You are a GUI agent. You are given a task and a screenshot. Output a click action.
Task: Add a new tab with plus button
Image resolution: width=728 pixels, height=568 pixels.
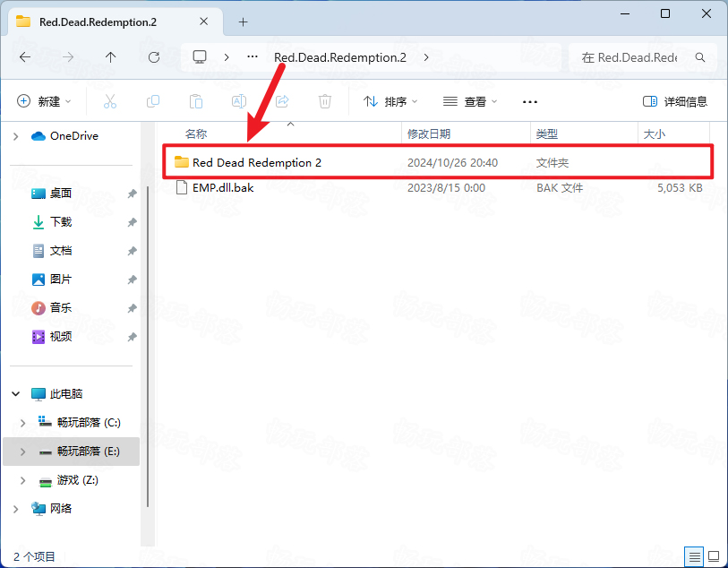pyautogui.click(x=243, y=22)
